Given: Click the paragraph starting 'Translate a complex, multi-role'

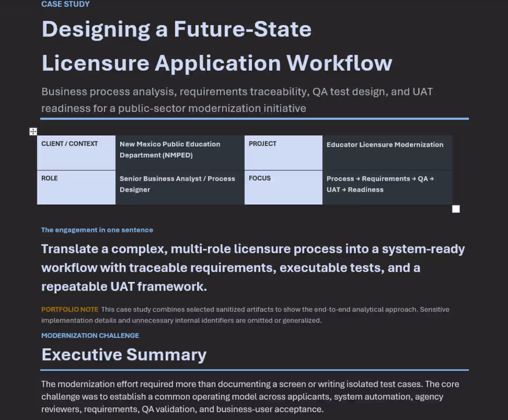Looking at the screenshot, I should [253, 268].
